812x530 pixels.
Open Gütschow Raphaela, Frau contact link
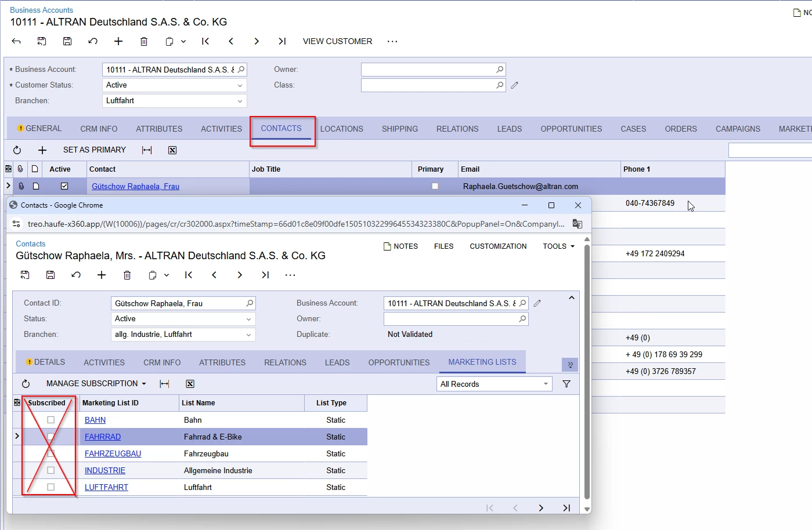point(135,186)
